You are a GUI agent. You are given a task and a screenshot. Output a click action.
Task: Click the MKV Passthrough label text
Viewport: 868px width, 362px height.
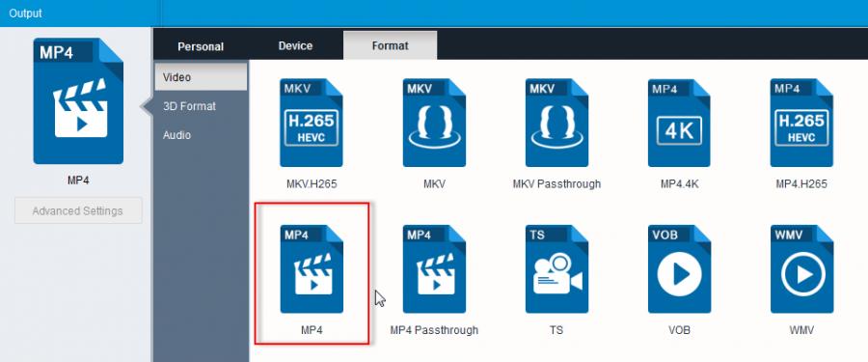click(556, 183)
